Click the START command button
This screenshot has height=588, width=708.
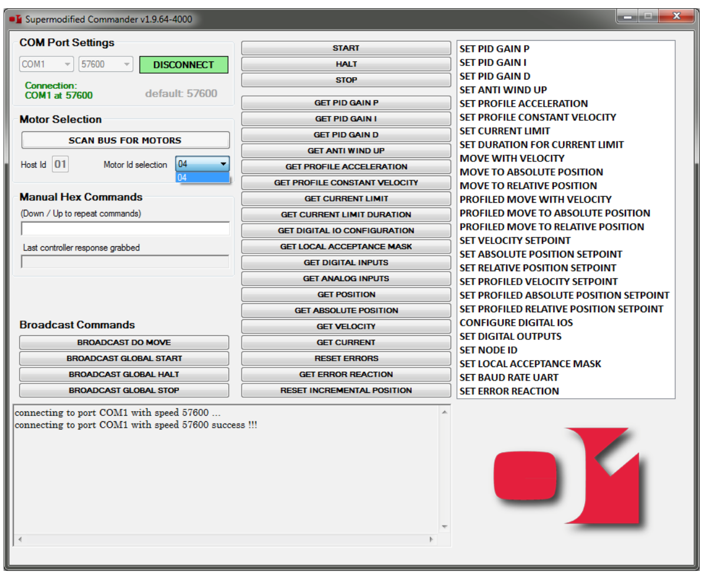346,48
